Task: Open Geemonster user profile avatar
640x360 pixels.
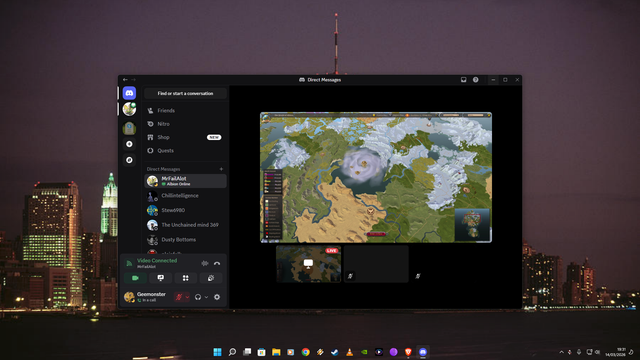Action: [x=129, y=297]
